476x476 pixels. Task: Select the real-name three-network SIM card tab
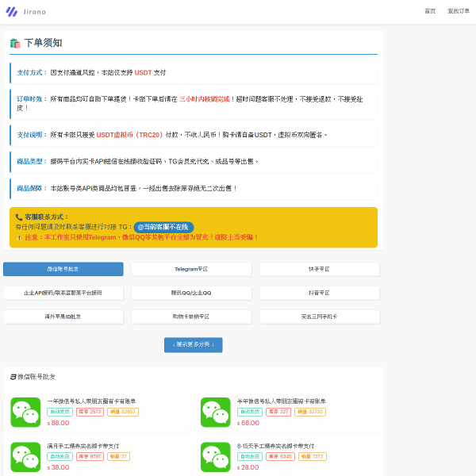point(320,317)
